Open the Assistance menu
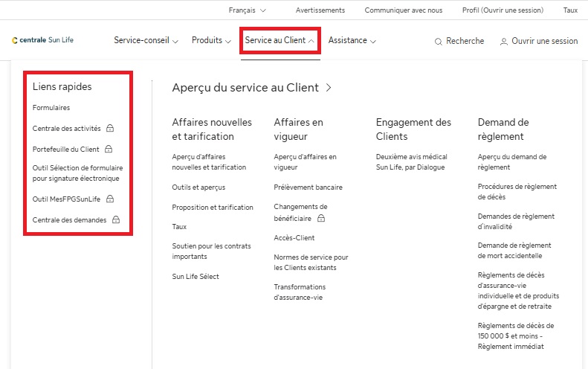 tap(352, 41)
